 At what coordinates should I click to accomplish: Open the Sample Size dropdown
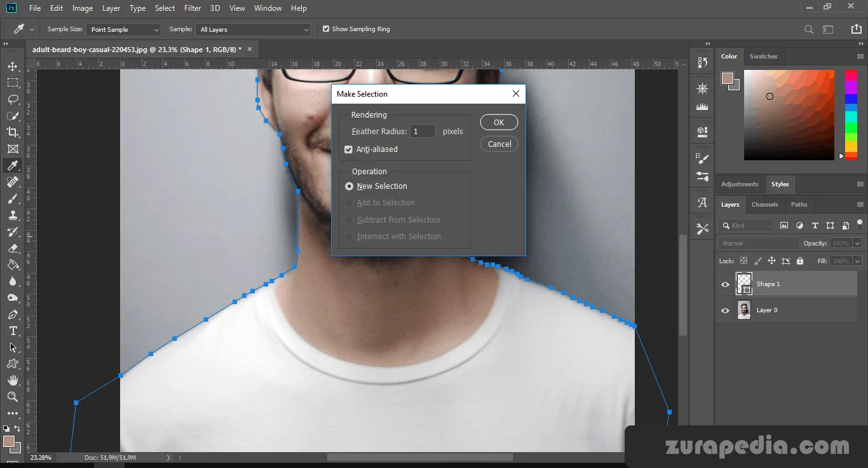pyautogui.click(x=124, y=30)
